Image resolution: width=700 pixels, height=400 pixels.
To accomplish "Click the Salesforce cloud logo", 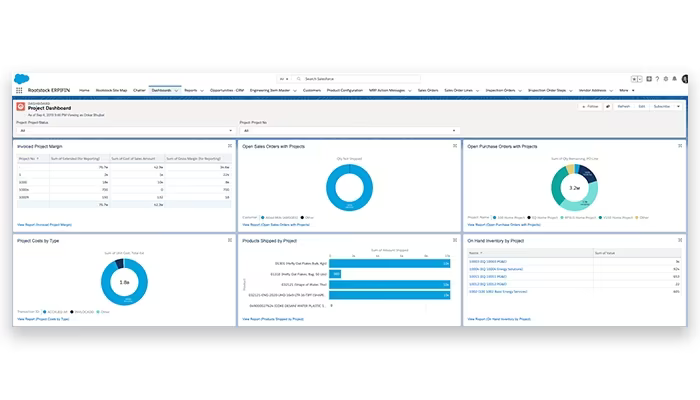I will [x=21, y=79].
